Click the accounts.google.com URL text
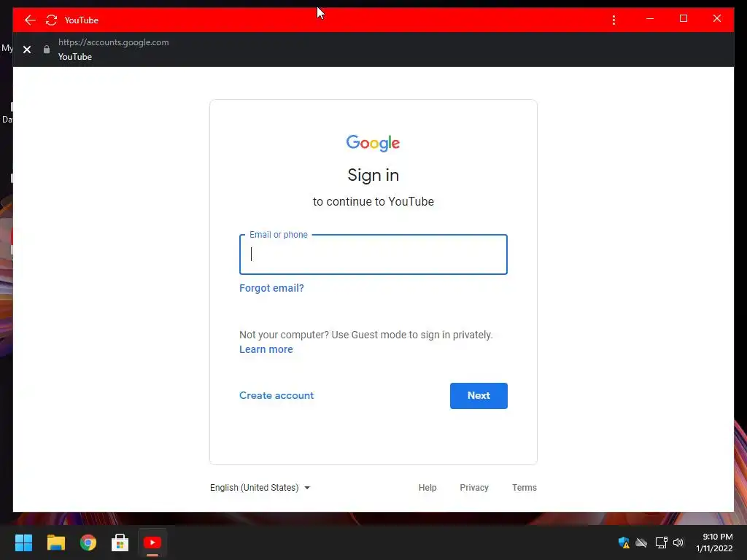The width and height of the screenshot is (747, 560). pos(113,42)
